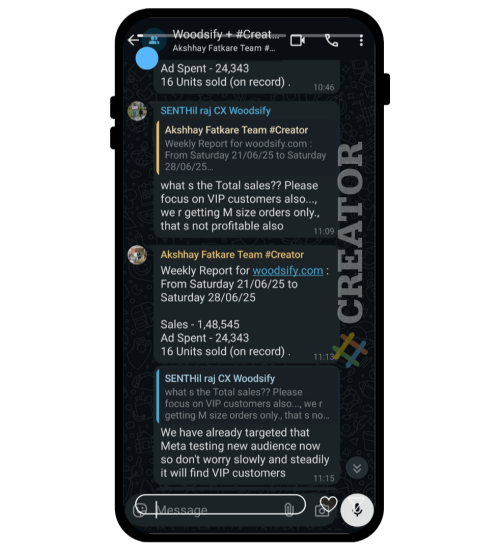
Task: Tap the paperclip attachment icon
Action: (289, 510)
